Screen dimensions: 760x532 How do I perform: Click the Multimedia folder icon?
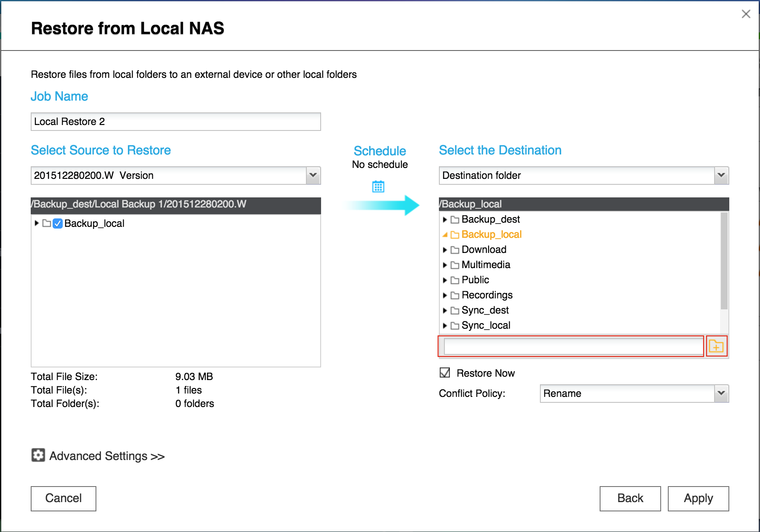coord(455,265)
